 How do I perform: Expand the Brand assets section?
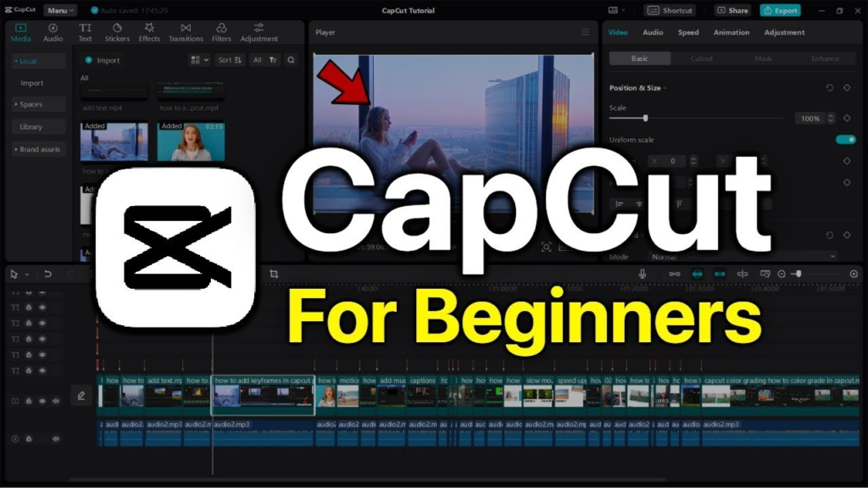pyautogui.click(x=39, y=149)
